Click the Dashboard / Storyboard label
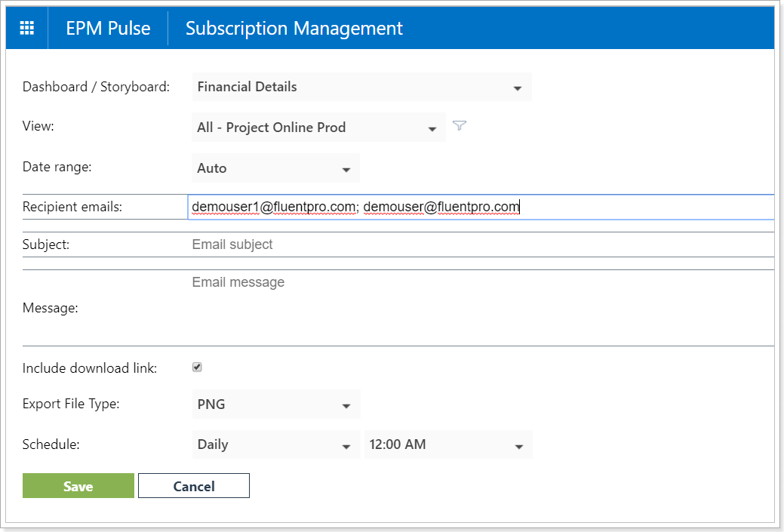Screen dimensions: 784x532 pyautogui.click(x=96, y=87)
